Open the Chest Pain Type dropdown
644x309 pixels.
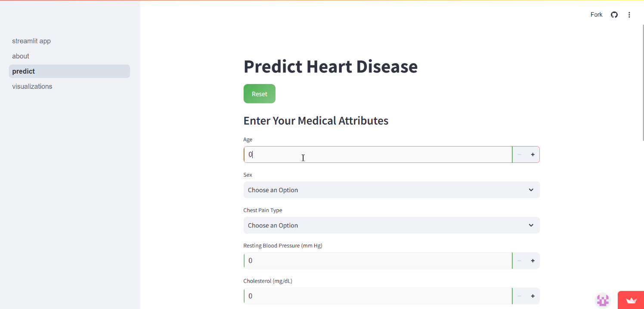click(x=391, y=225)
